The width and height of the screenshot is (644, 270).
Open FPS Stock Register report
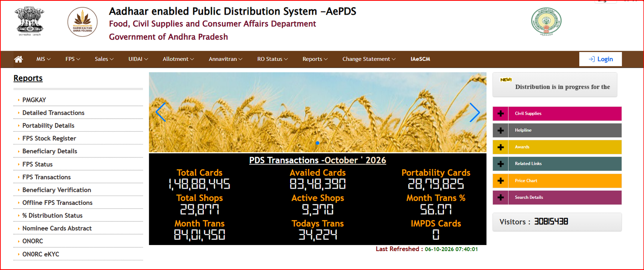[49, 138]
